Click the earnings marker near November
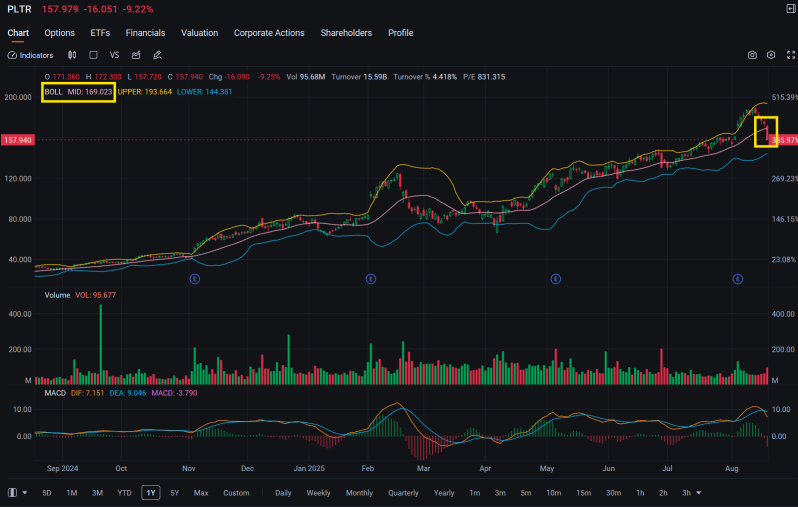The image size is (798, 507). 194,279
